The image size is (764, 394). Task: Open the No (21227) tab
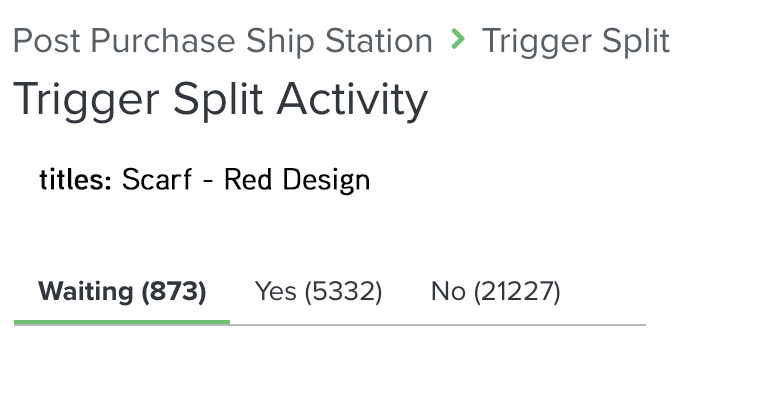tap(496, 292)
